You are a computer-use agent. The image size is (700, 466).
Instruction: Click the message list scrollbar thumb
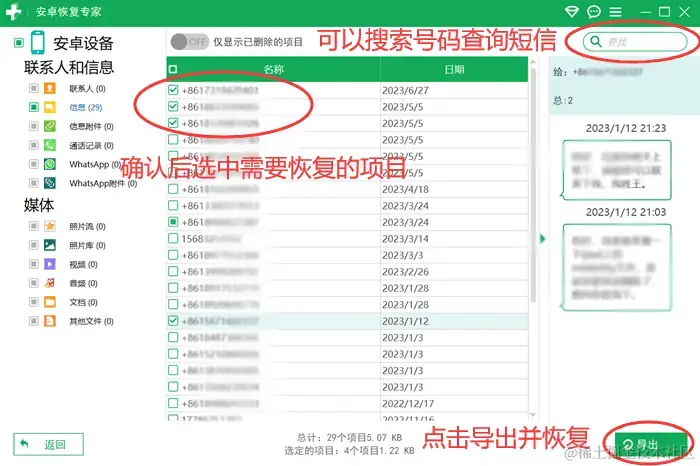pos(533,185)
